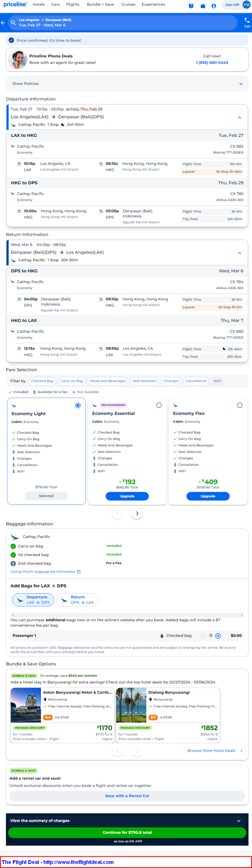Open the Cruises menu item
This screenshot has height=868, width=252.
128,5
